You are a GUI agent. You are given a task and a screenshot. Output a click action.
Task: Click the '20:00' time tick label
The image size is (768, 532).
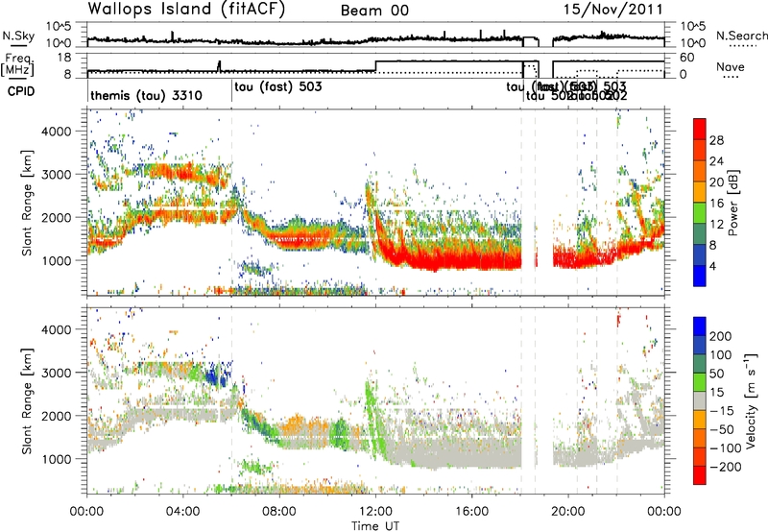pyautogui.click(x=567, y=512)
